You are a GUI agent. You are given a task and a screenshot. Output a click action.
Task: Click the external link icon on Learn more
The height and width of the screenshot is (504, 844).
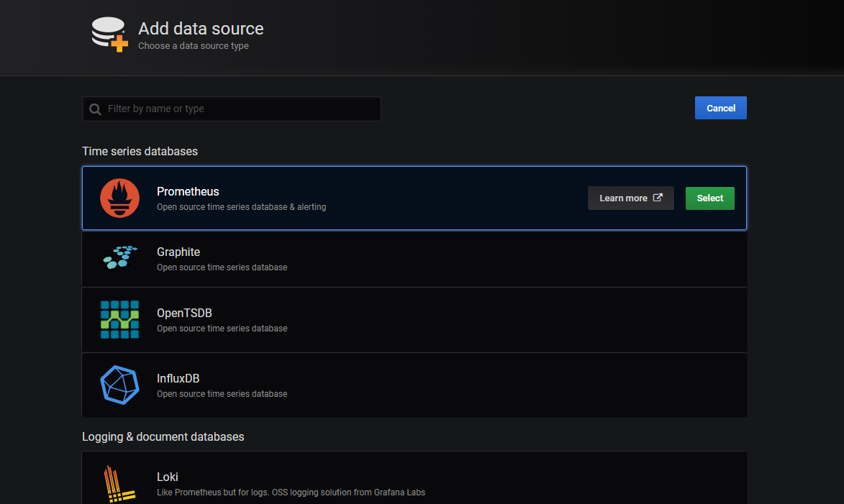pyautogui.click(x=658, y=198)
